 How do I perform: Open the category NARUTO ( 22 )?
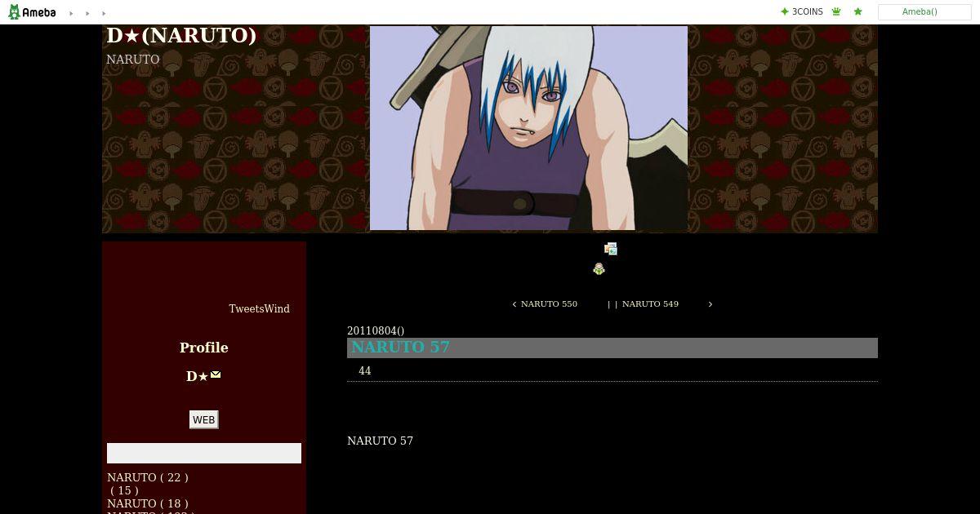[148, 477]
